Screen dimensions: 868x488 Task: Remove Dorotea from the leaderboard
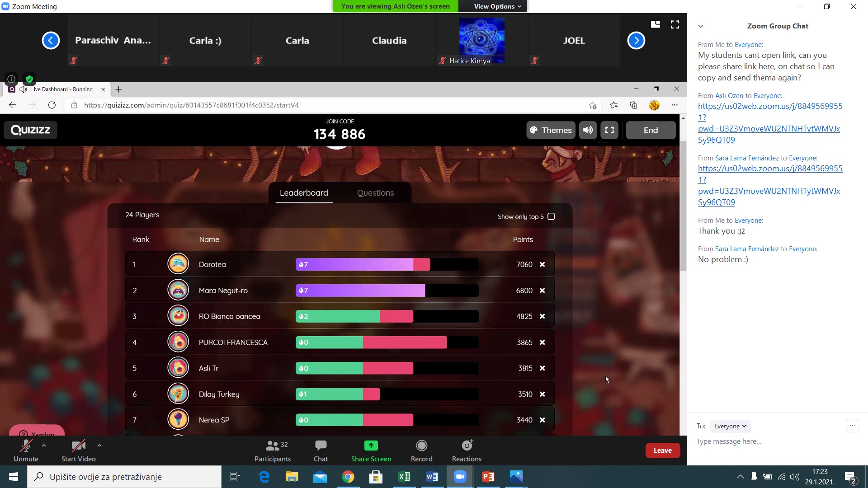pyautogui.click(x=542, y=264)
